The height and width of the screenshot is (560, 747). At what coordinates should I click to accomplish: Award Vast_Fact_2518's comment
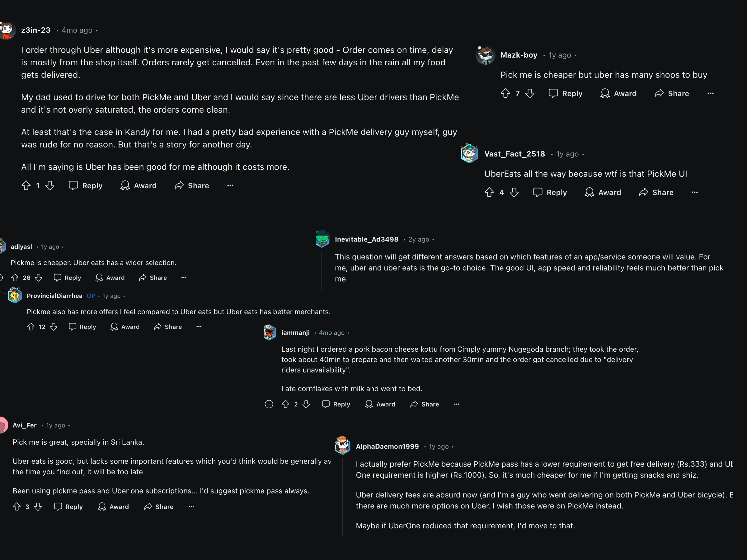(603, 192)
